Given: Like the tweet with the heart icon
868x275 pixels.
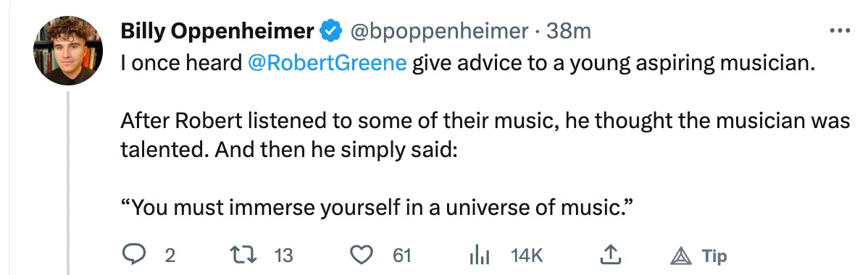Looking at the screenshot, I should point(362,255).
